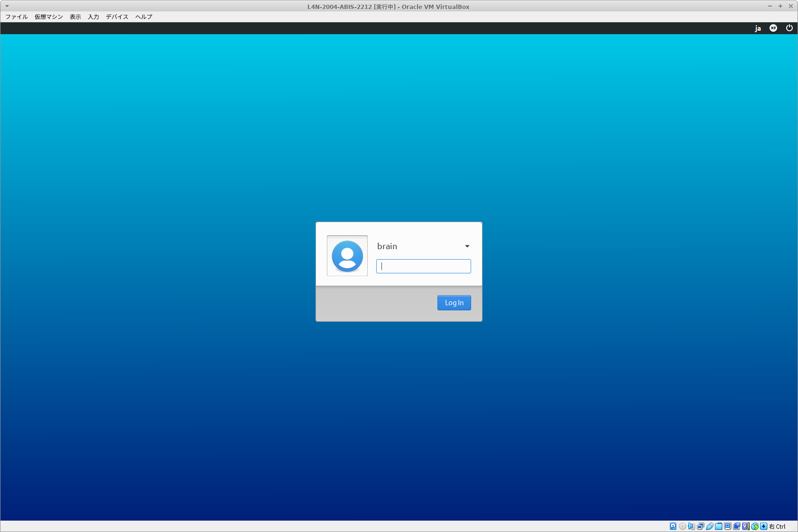798x532 pixels.
Task: Open the デバイス menu
Action: pyautogui.click(x=117, y=17)
